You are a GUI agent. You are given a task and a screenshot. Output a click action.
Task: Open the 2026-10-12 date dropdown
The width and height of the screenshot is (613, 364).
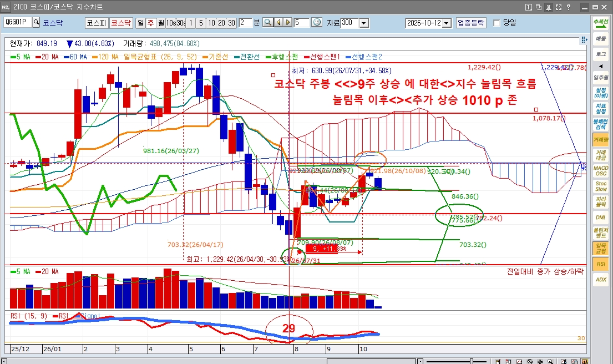point(447,23)
